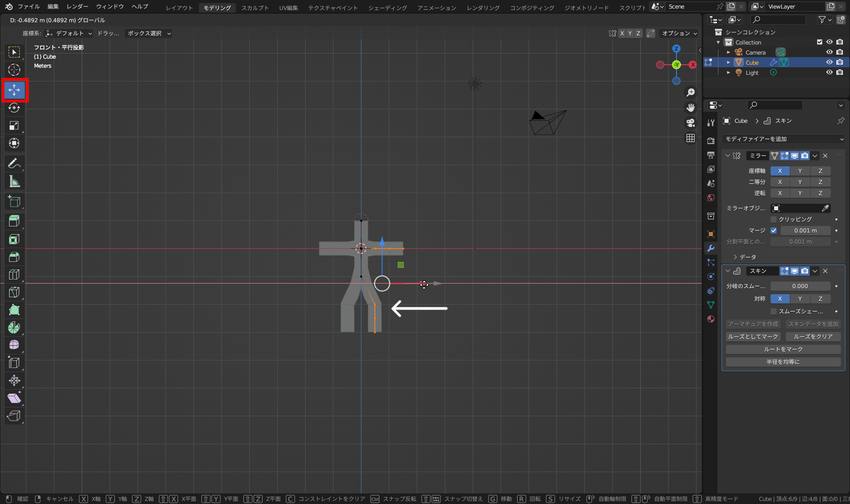Open the ファイル menu
Screen dimensions: 850x504
coord(29,7)
